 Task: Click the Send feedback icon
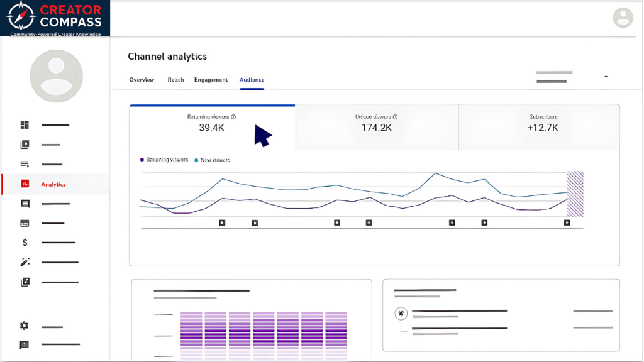point(25,345)
